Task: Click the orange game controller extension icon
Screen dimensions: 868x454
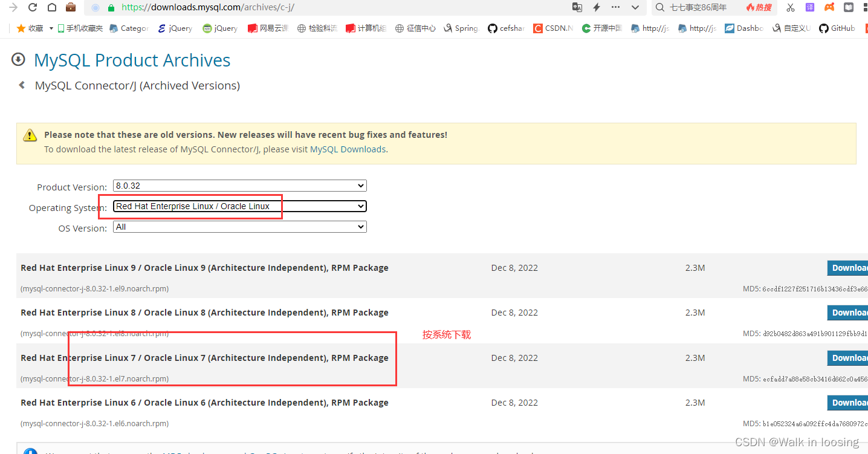Action: pyautogui.click(x=829, y=7)
